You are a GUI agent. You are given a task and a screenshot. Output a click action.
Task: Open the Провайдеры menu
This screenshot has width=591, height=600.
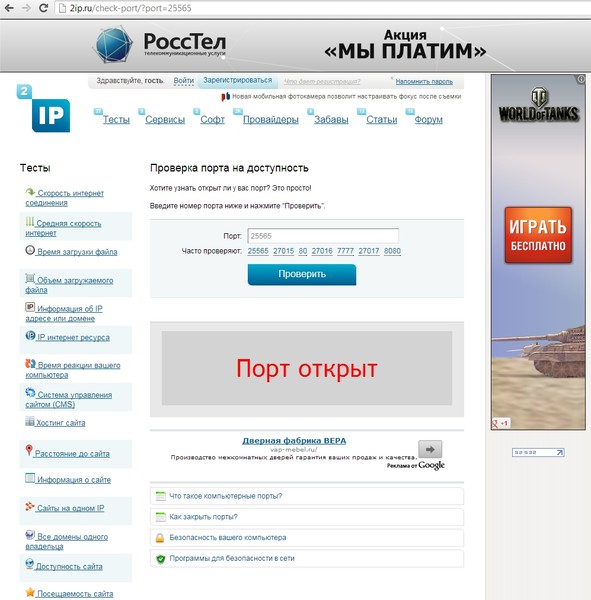[x=271, y=119]
